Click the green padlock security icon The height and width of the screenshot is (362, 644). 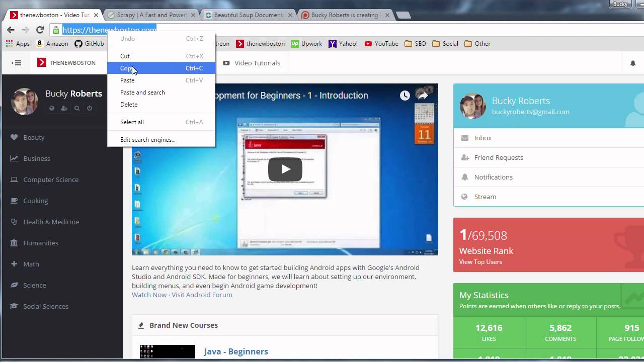coord(56,30)
